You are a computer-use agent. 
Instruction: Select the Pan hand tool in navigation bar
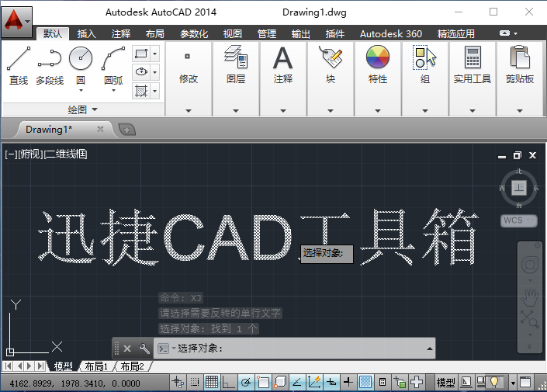point(530,297)
